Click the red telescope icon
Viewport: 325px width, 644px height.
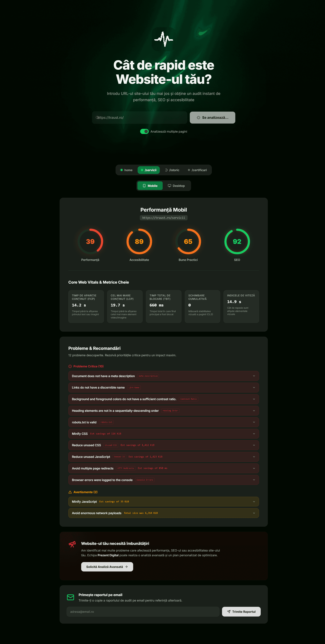coord(72,544)
